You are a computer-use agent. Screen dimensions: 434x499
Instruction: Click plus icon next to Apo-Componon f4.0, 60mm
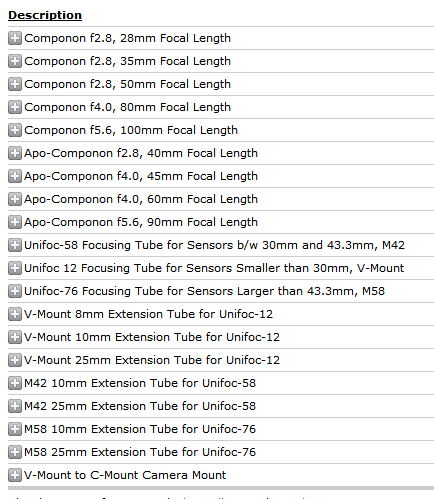[x=15, y=199]
